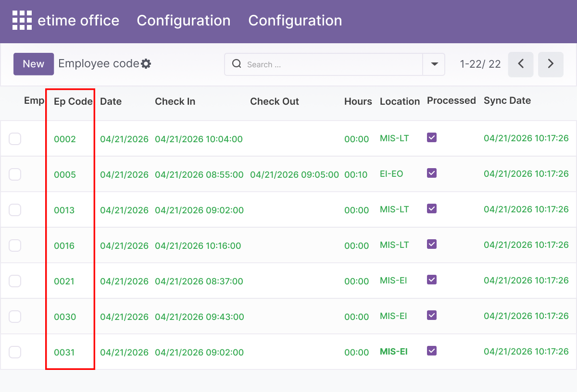
Task: Click Sync Date in row 0016
Action: click(x=526, y=245)
